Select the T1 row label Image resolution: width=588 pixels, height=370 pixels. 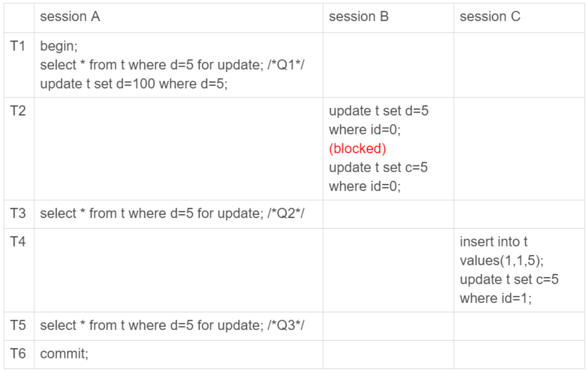[18, 46]
